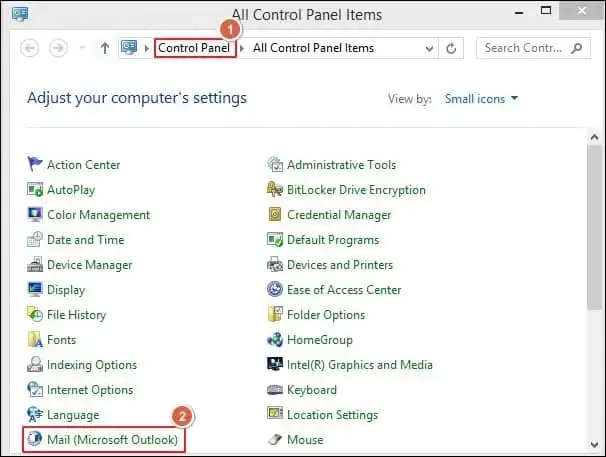Open the Action Center flag icon
The height and width of the screenshot is (457, 606).
point(36,165)
